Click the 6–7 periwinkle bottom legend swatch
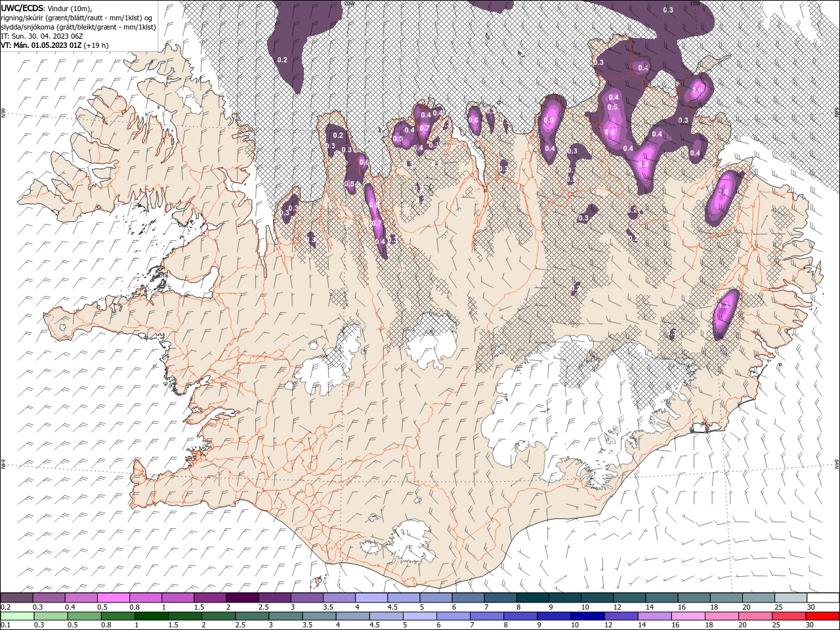Screen dimensions: 840x630 (x=453, y=616)
